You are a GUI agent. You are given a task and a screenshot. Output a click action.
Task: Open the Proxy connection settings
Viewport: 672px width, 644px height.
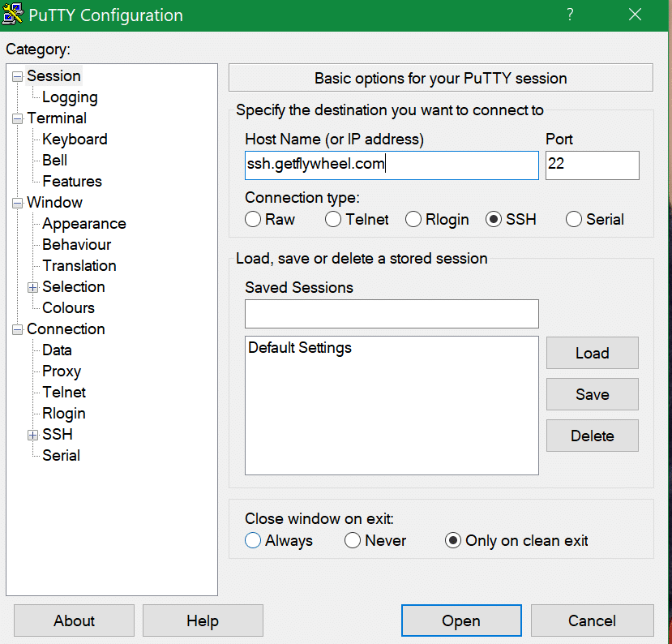click(62, 371)
